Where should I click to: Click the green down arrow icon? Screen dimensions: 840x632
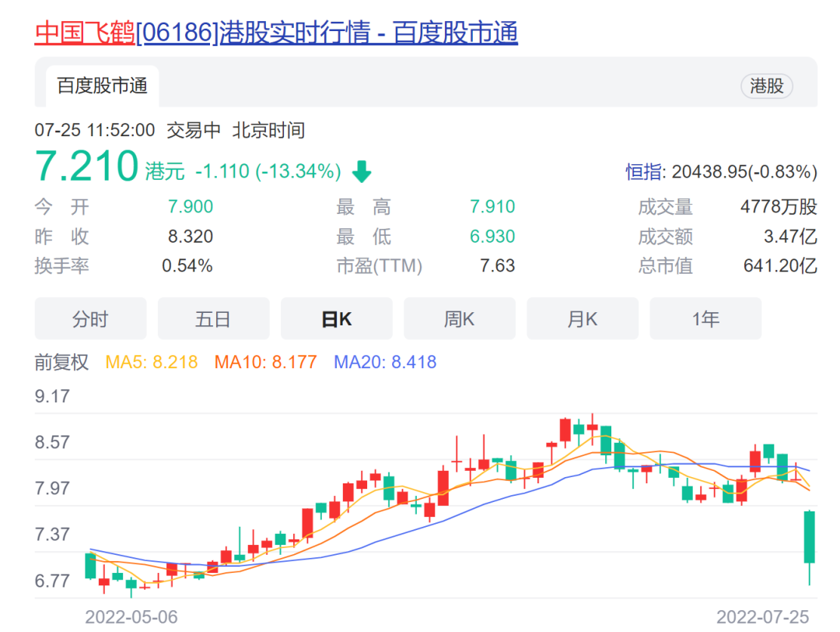[362, 171]
